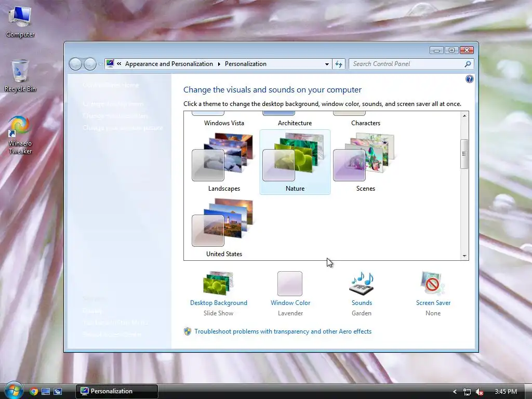Minimize the Personalization window
532x399 pixels.
click(x=436, y=50)
